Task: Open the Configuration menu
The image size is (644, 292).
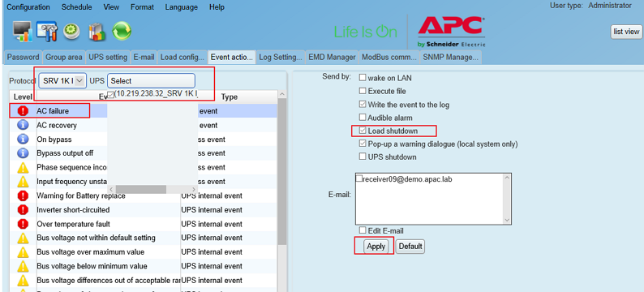Action: coord(28,7)
